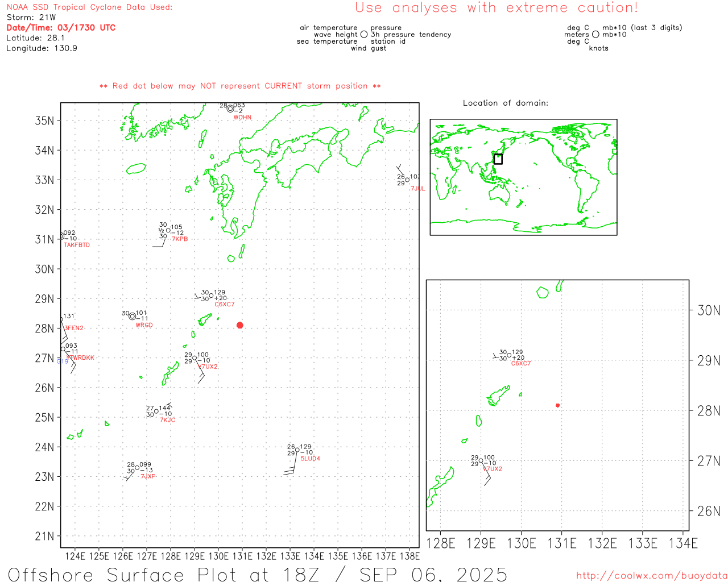Open the coolwx.com buoydata URL
Viewport: 728px width, 582px height.
pyautogui.click(x=652, y=576)
